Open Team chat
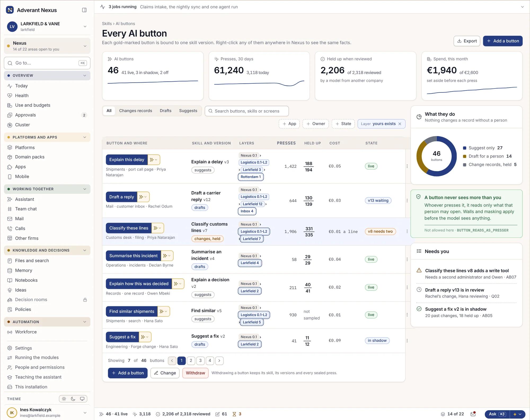Viewport: 530px width, 420px height. (x=47, y=209)
